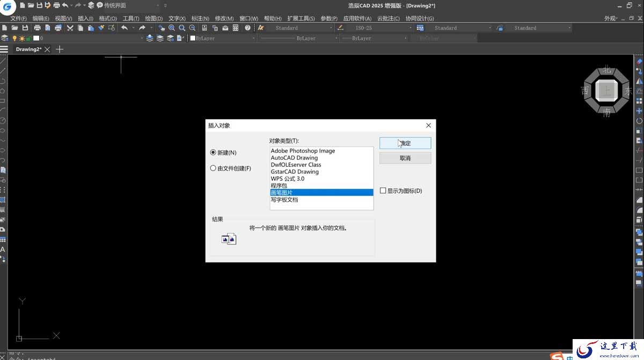Screen dimensions: 644x360
Task: Click the Dimension Style icon
Action: point(340,28)
